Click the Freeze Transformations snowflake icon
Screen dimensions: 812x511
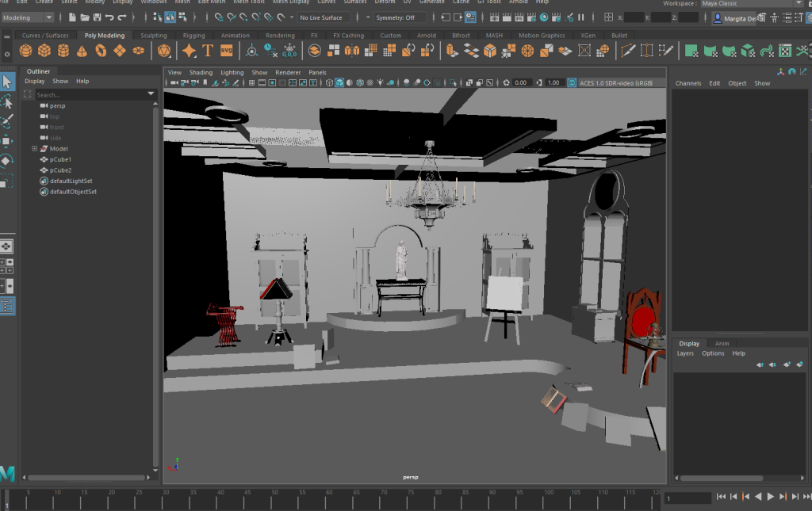pyautogui.click(x=289, y=51)
